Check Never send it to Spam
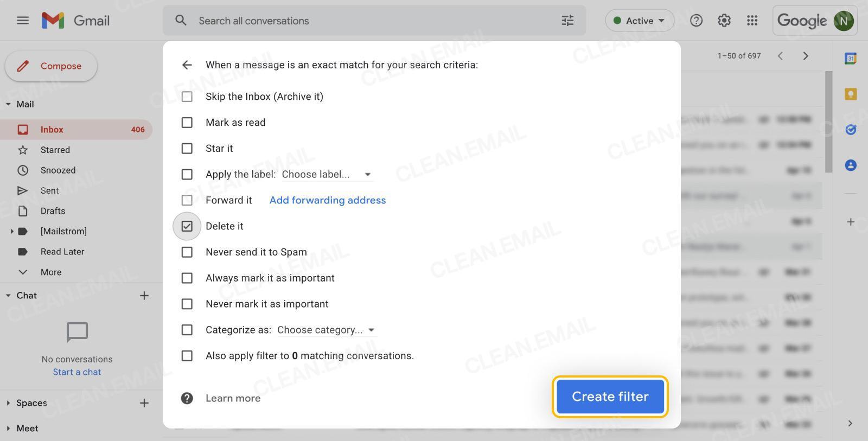Viewport: 868px width, 441px height. pyautogui.click(x=187, y=252)
